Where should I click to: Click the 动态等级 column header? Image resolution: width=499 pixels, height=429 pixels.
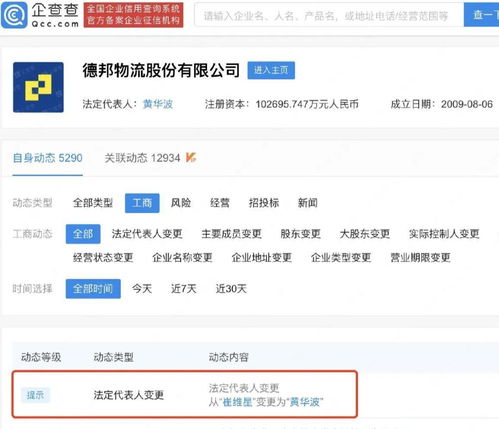41,357
